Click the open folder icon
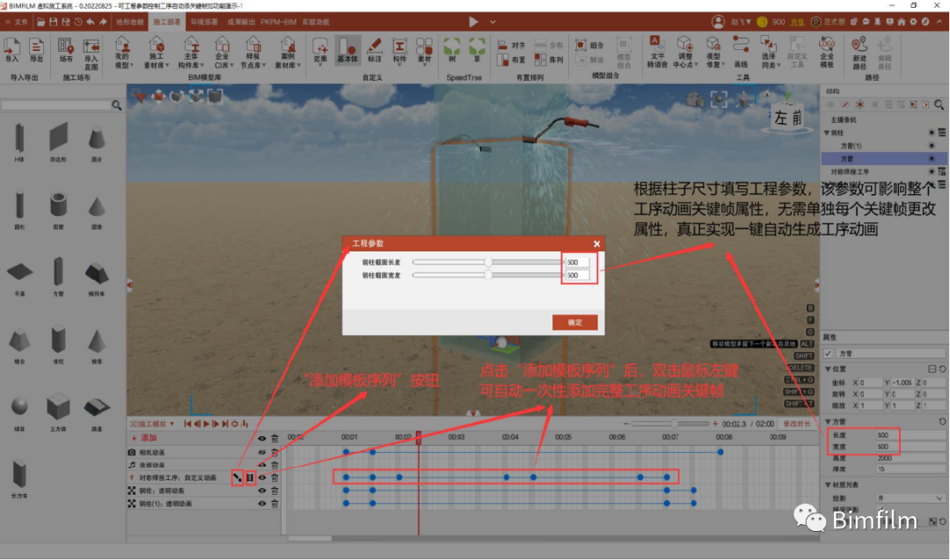The width and height of the screenshot is (950, 560). [x=40, y=22]
